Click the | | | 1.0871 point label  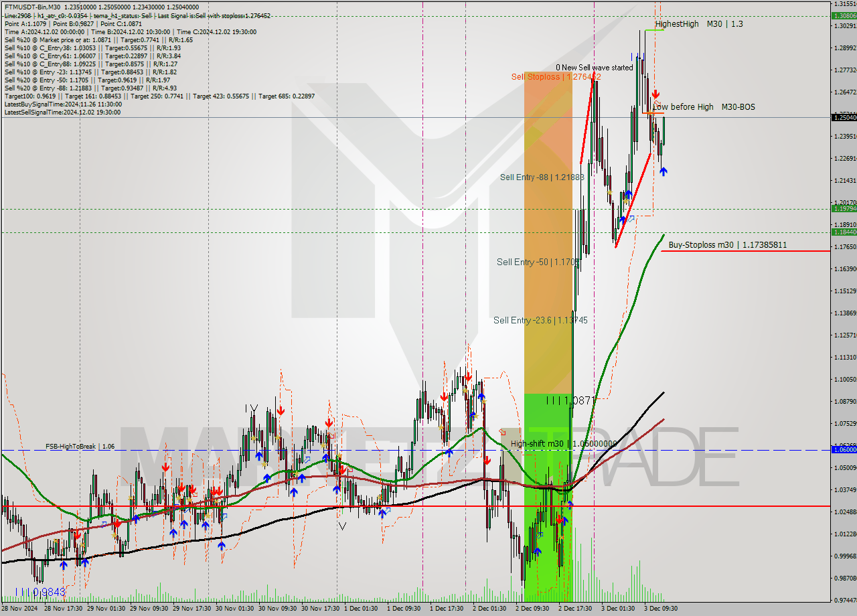click(569, 400)
